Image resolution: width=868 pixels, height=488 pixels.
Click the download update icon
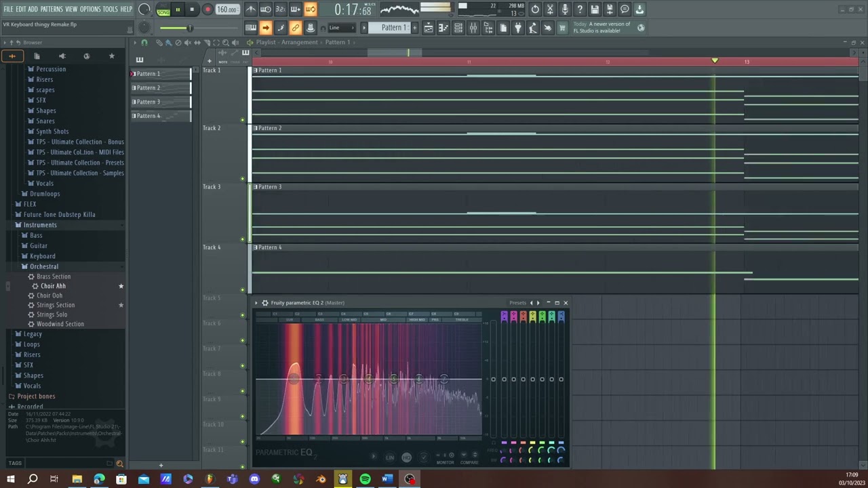point(639,9)
